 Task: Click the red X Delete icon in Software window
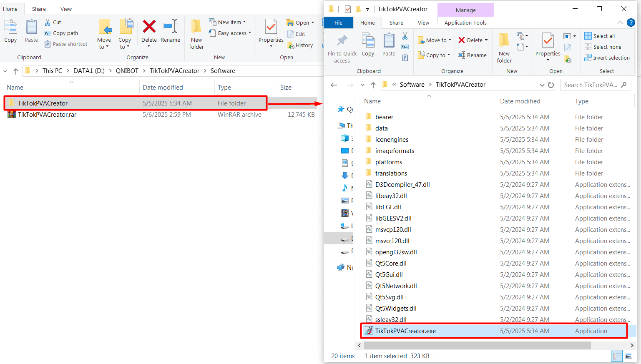point(149,27)
